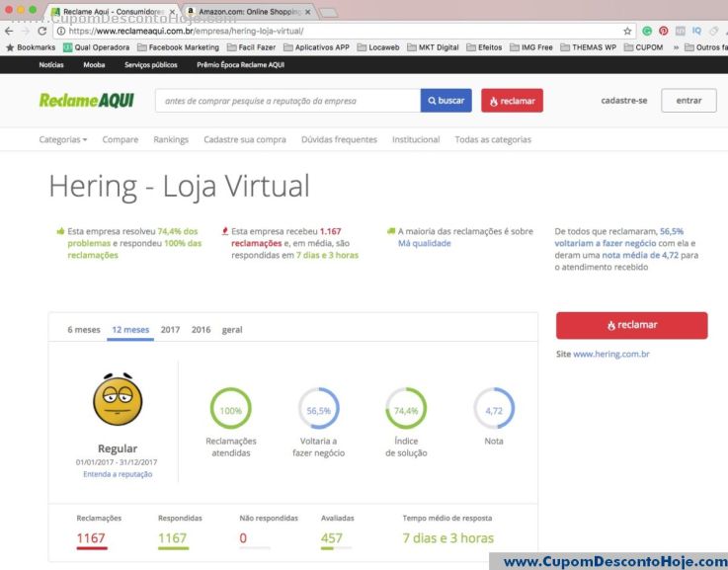Open Aplicativos APP bookmark folder

pyautogui.click(x=317, y=47)
